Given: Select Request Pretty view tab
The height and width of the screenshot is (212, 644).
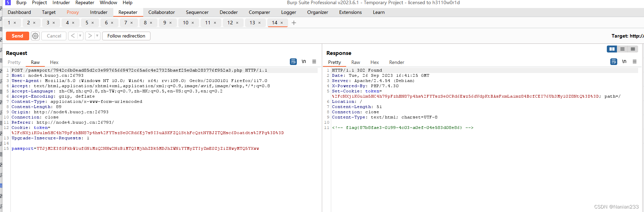Looking at the screenshot, I should pos(14,62).
